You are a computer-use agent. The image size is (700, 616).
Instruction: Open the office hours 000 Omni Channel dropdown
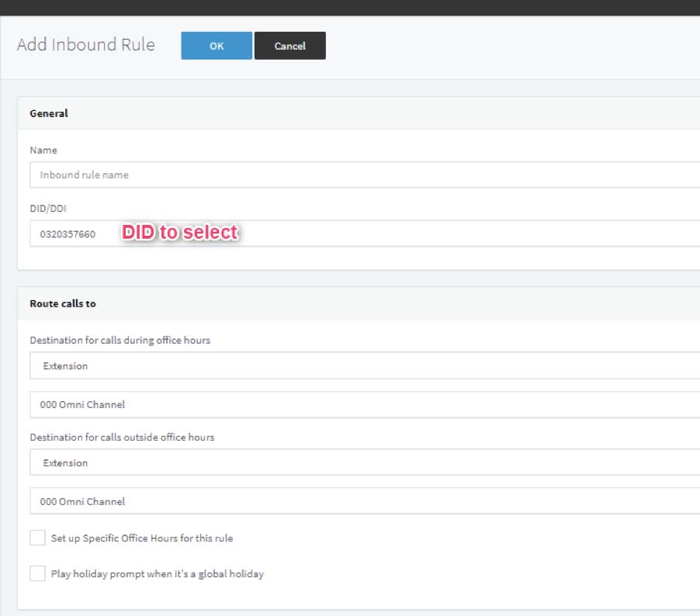coord(365,404)
